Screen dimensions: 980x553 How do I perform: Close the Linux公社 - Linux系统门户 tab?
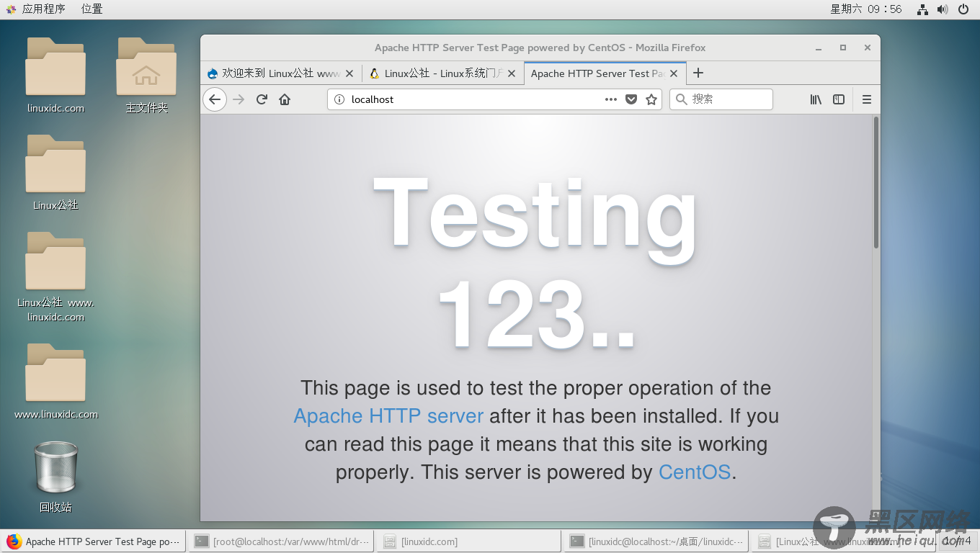point(512,73)
